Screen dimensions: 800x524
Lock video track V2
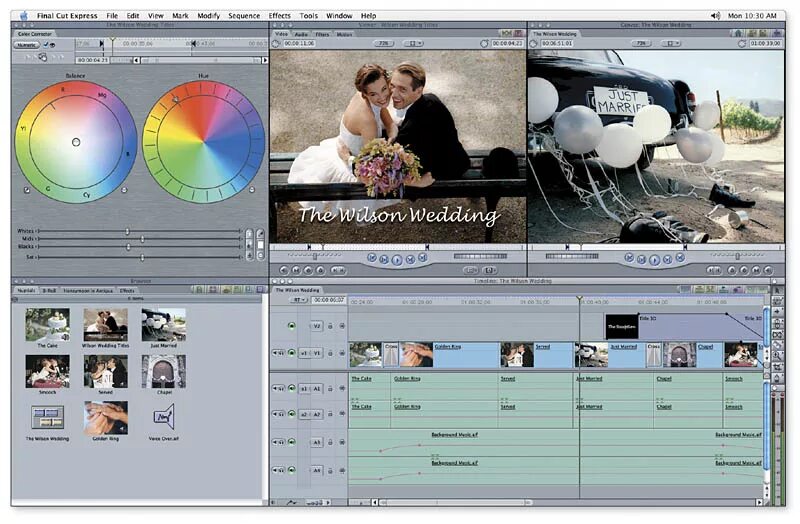(x=330, y=326)
